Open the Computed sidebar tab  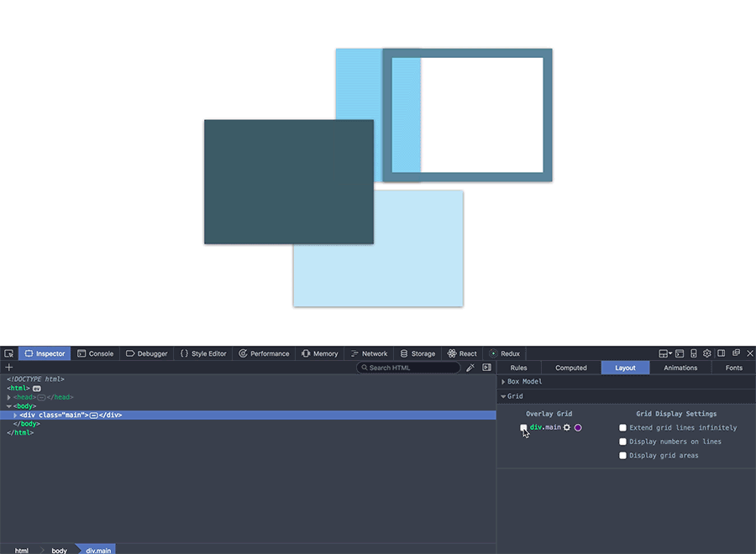pyautogui.click(x=571, y=368)
